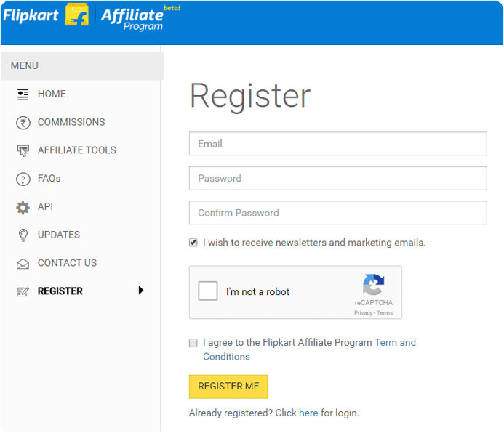Go to the Affiliate Tools menu item

[x=76, y=150]
